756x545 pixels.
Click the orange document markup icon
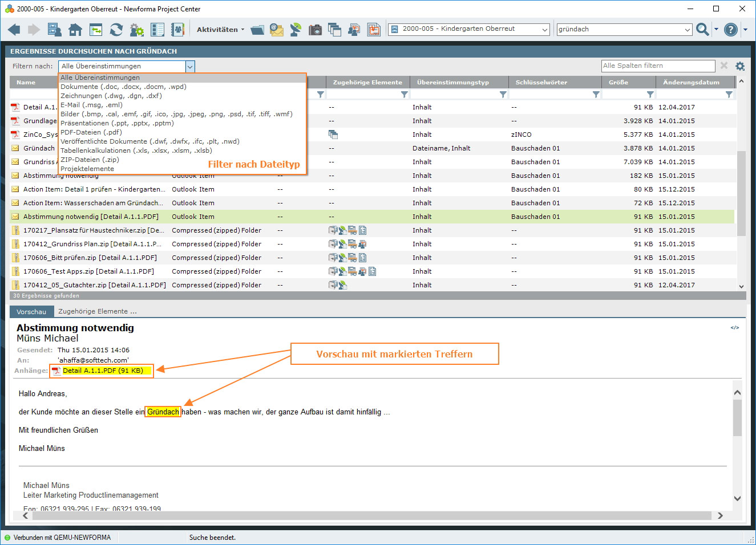374,30
